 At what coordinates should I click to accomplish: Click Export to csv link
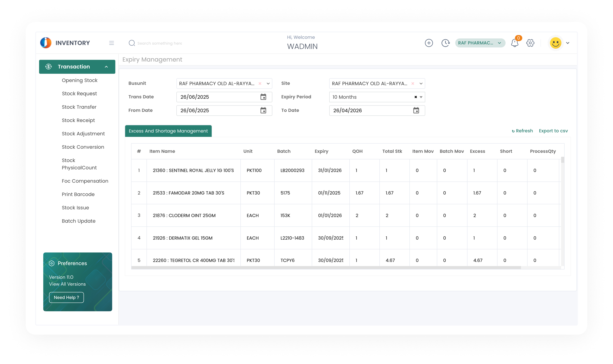pyautogui.click(x=553, y=131)
